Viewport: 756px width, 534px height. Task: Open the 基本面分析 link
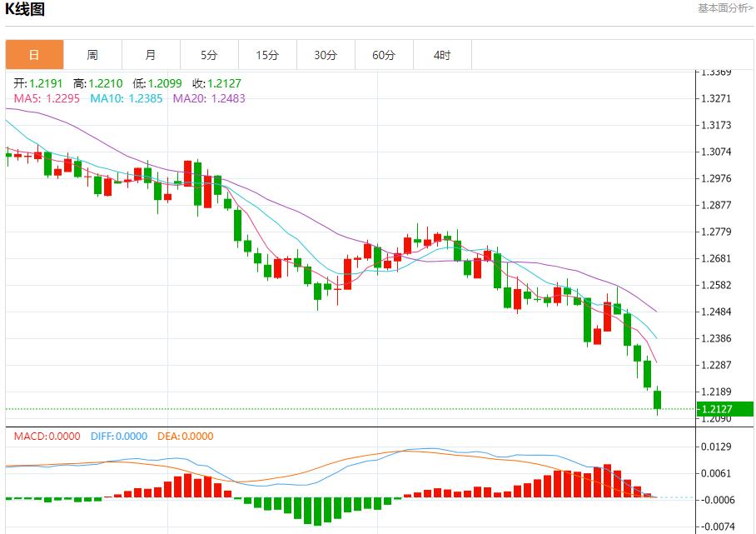(724, 7)
